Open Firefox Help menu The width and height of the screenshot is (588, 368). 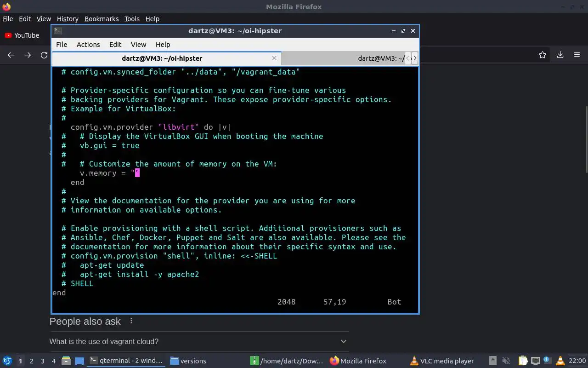[x=153, y=19]
